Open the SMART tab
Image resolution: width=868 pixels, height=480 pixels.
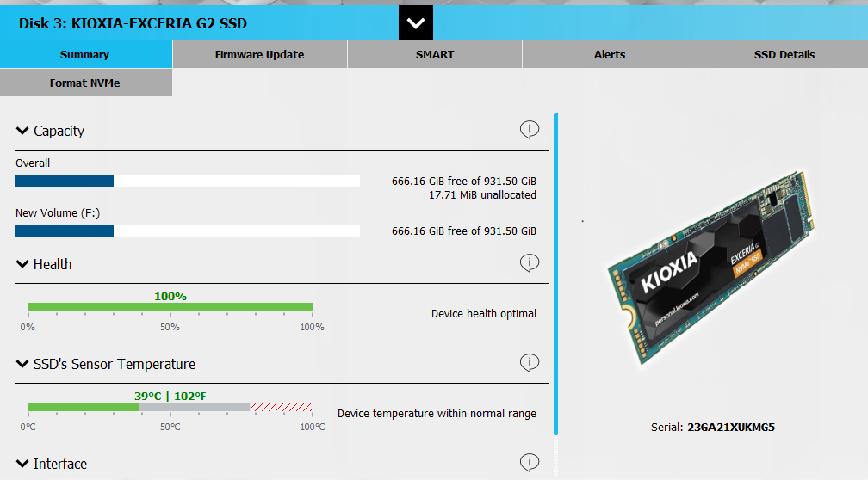(435, 54)
